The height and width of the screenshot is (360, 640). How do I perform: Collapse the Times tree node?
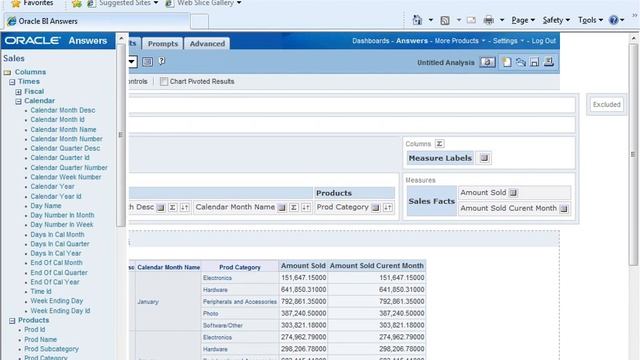(12, 82)
